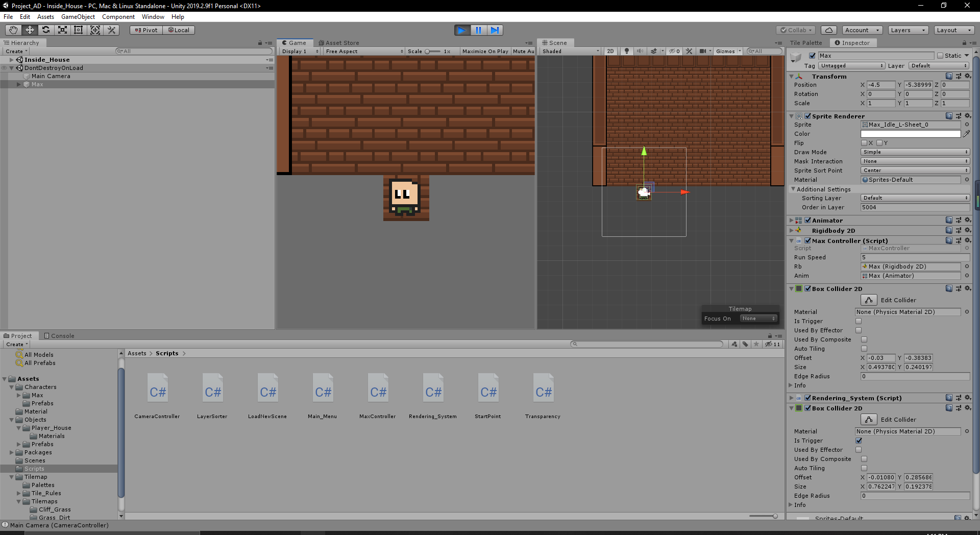Open the Draw Mode dropdown
Viewport: 980px width, 535px height.
tap(915, 152)
